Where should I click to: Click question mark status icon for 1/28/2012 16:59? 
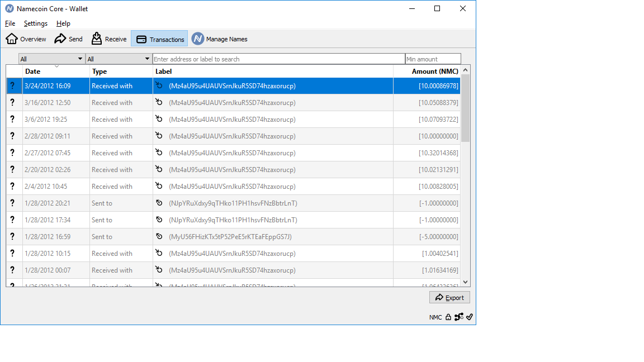[13, 237]
